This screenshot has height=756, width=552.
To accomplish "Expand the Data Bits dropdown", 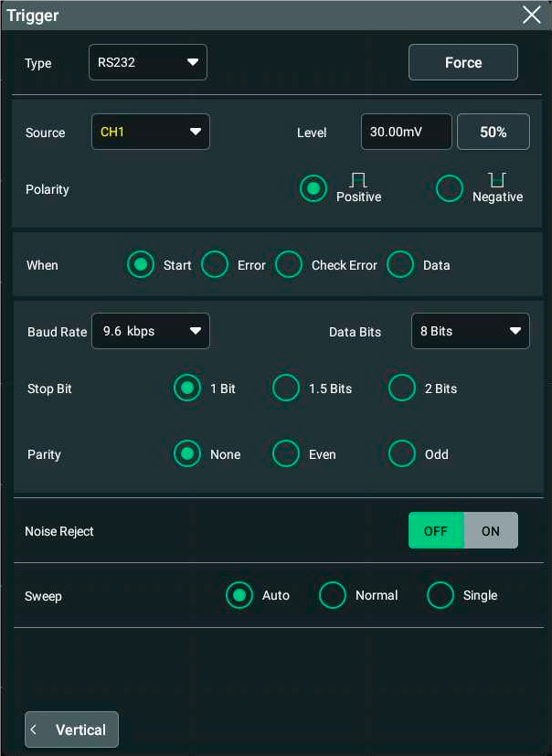I will 470,331.
